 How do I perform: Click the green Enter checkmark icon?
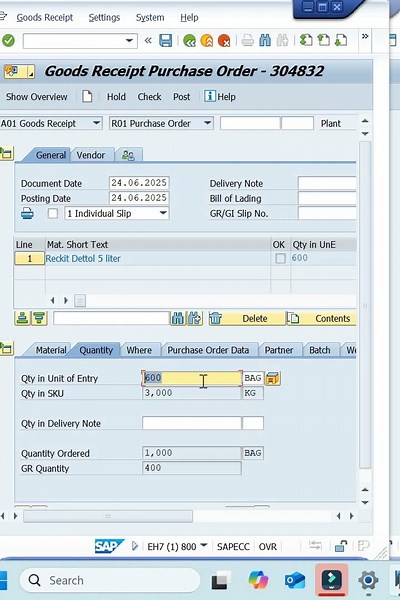(8, 40)
